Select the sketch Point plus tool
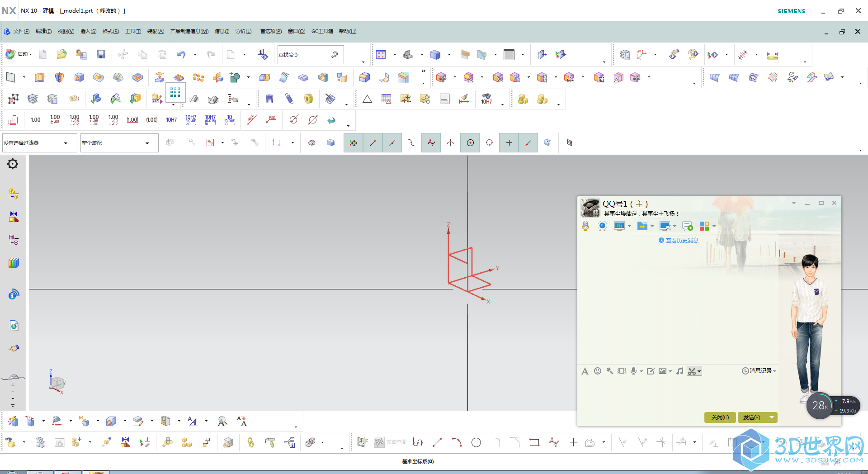This screenshot has width=868, height=474. (573, 442)
